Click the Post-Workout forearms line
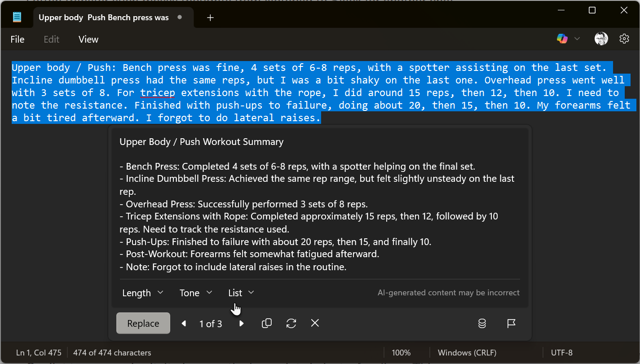Viewport: 640px width, 364px height. pos(249,254)
